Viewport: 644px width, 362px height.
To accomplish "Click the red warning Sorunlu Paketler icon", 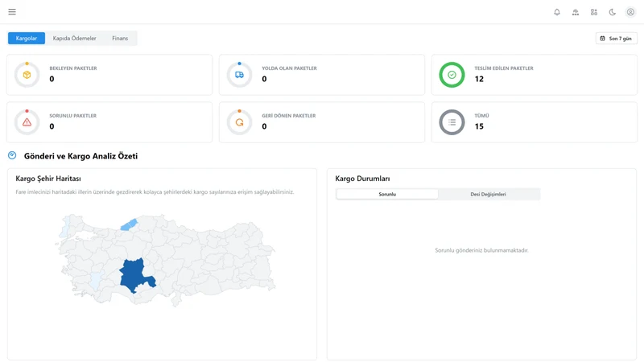I will click(x=27, y=122).
